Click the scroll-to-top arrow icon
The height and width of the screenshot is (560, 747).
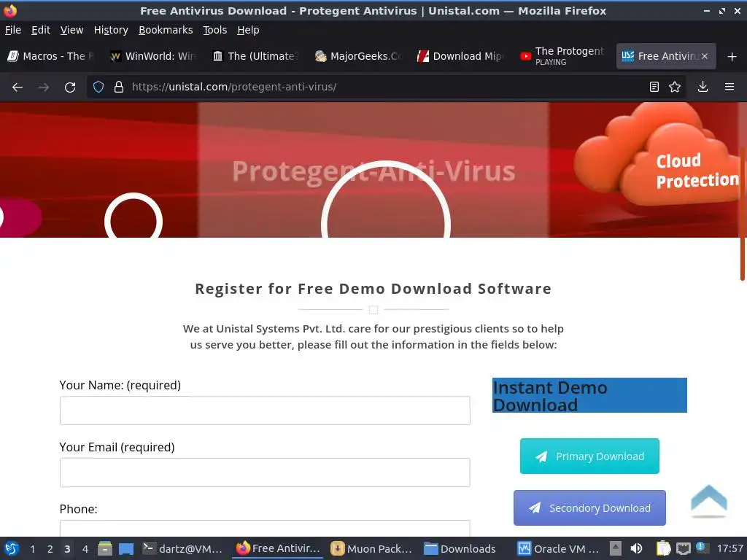(709, 500)
